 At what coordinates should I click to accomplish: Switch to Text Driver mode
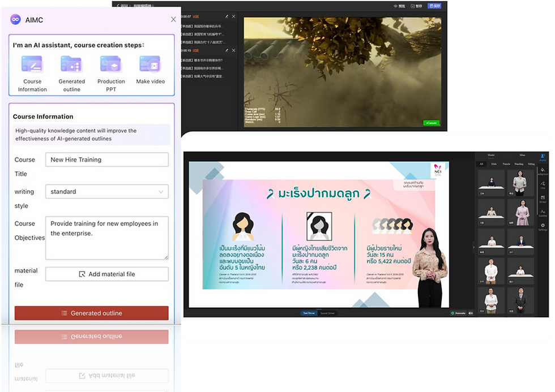click(309, 313)
